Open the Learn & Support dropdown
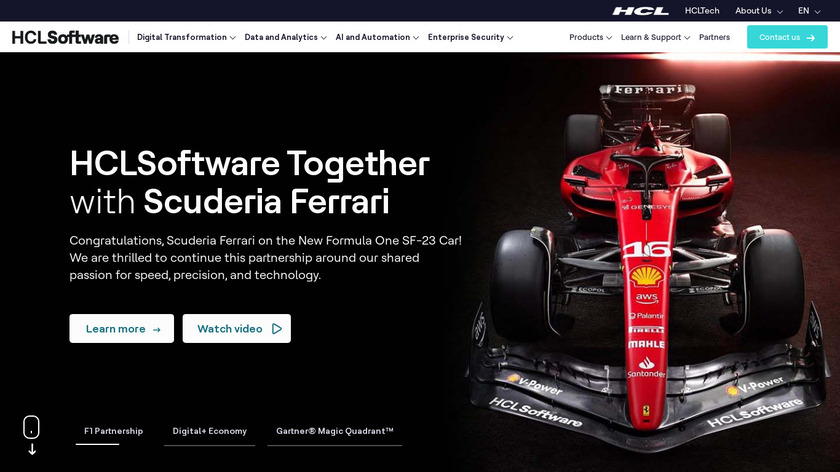Viewport: 840px width, 472px height. [655, 37]
